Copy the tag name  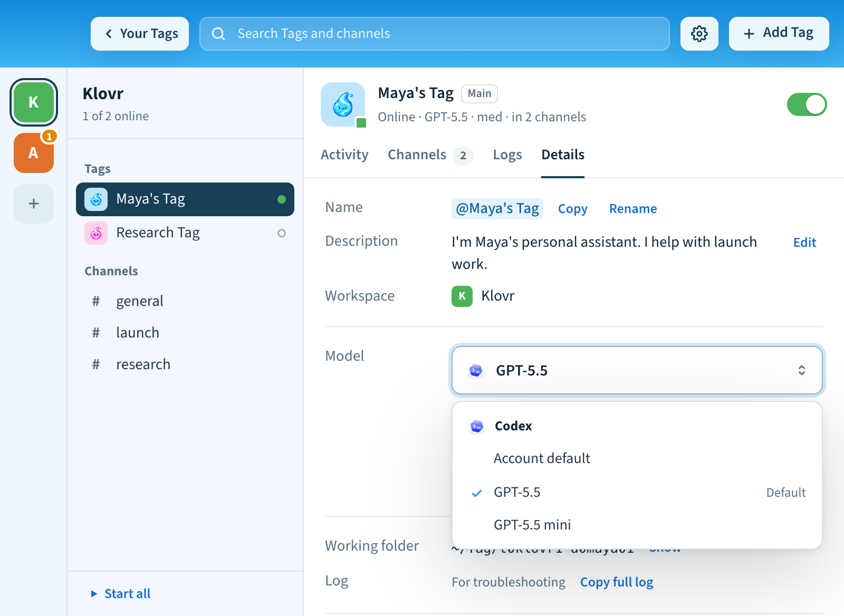[x=573, y=209]
